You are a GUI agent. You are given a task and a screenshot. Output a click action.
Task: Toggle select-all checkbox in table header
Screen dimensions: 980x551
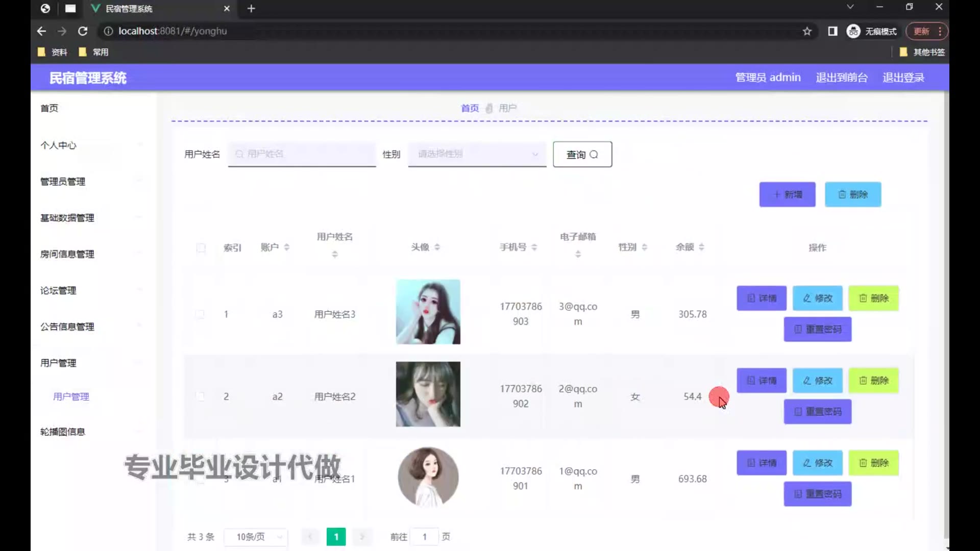click(x=201, y=248)
